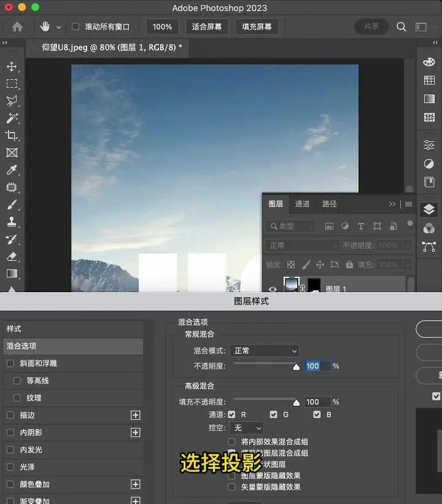Select the Eraser tool
This screenshot has width=442, height=504.
(12, 257)
